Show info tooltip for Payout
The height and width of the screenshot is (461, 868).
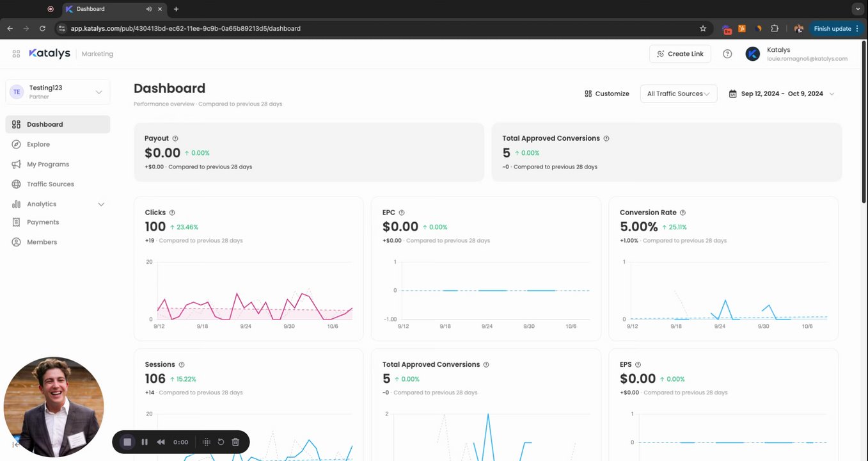175,138
